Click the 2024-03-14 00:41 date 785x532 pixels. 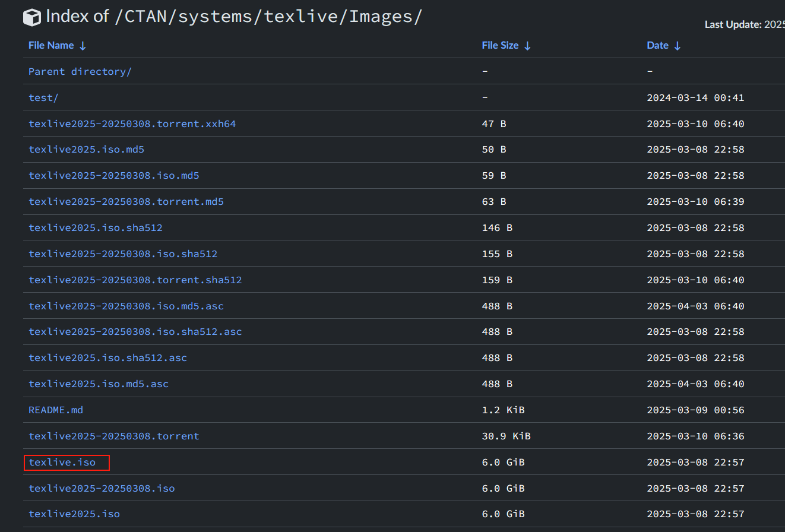point(695,97)
